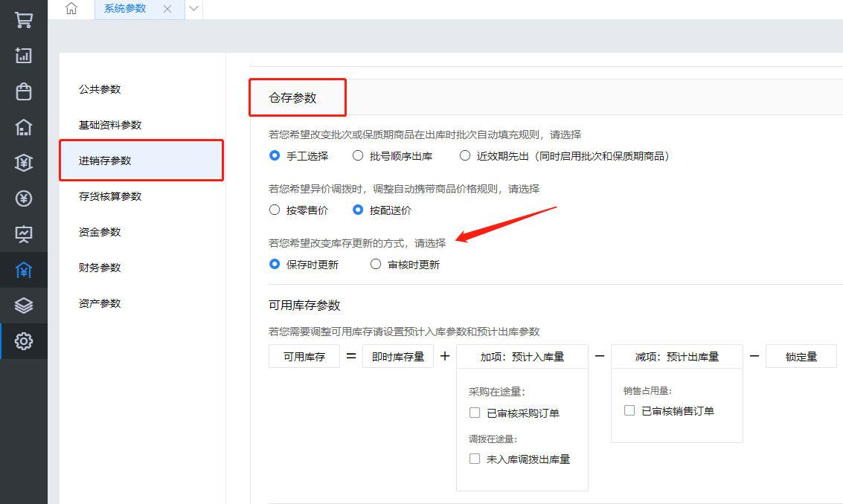Select 进销存参数 in the left menu
Image resolution: width=843 pixels, height=504 pixels.
click(141, 161)
